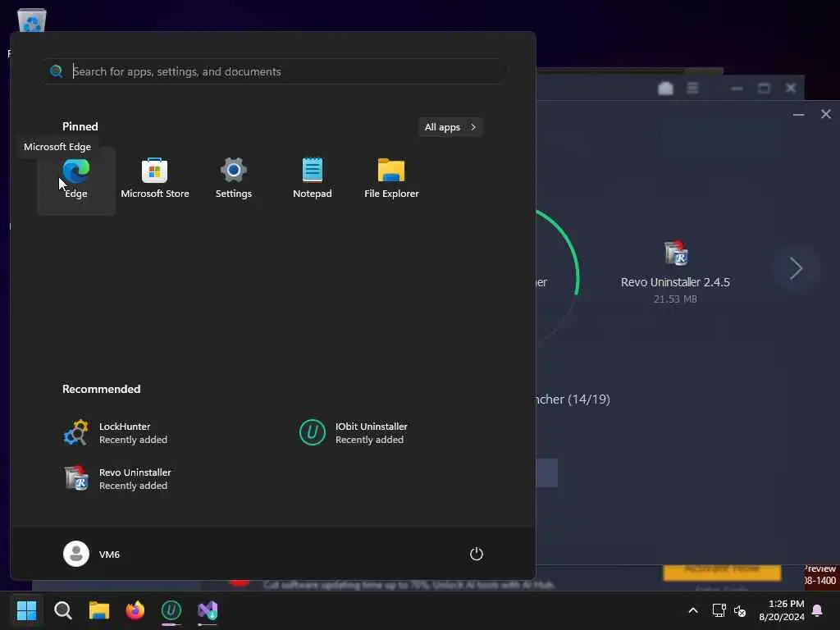Show hidden system tray icons
The height and width of the screenshot is (630, 840).
pos(692,610)
